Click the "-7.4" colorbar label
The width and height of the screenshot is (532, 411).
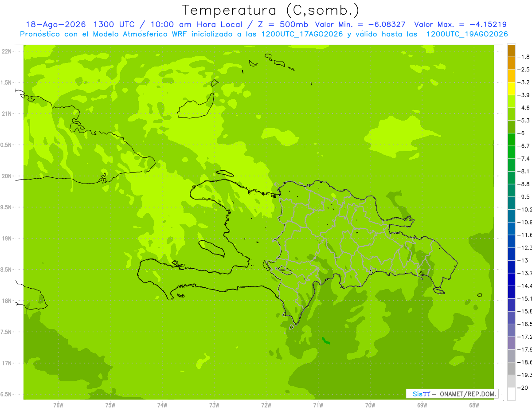524,159
